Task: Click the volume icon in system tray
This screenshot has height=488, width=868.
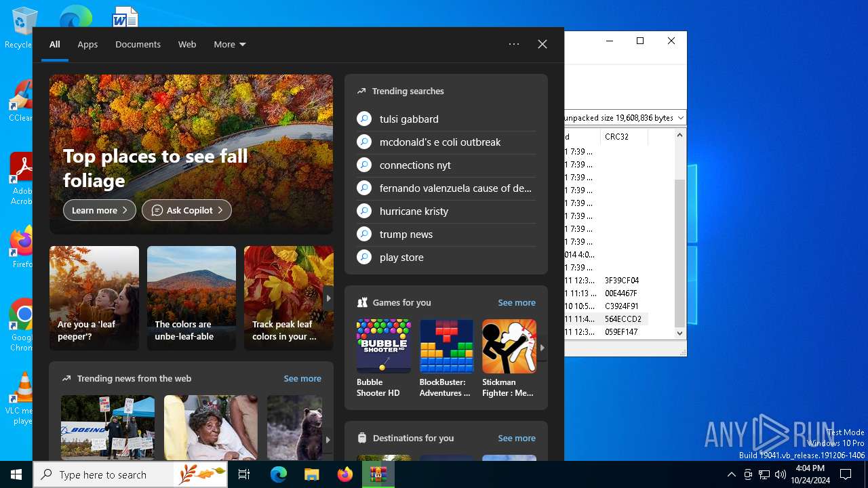Action: click(x=780, y=474)
